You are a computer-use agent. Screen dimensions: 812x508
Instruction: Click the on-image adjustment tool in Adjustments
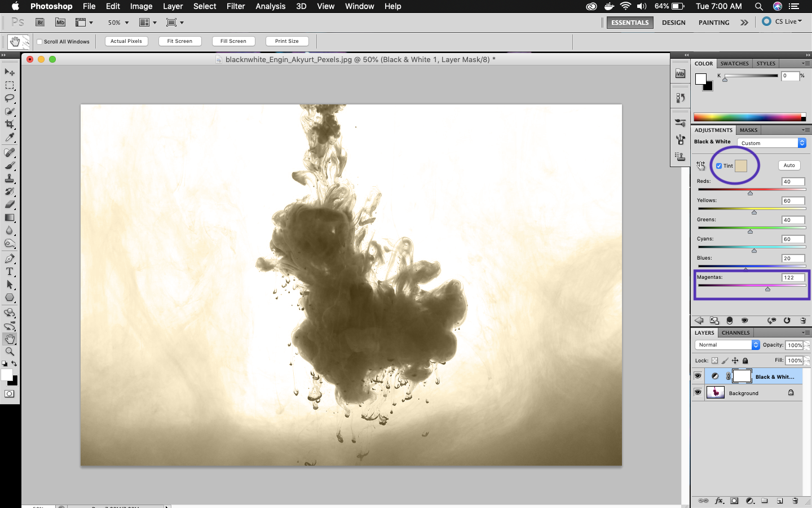(700, 165)
